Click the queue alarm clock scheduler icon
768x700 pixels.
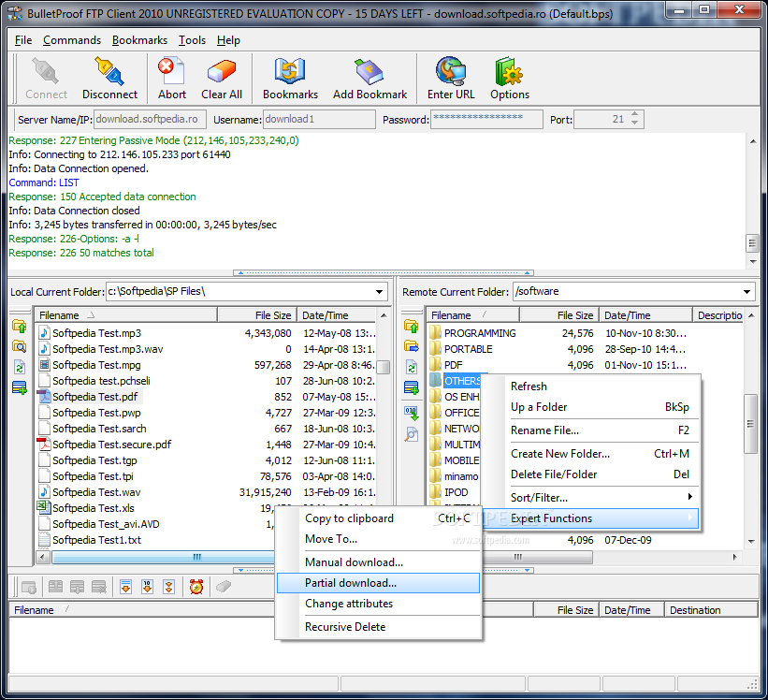coord(196,587)
